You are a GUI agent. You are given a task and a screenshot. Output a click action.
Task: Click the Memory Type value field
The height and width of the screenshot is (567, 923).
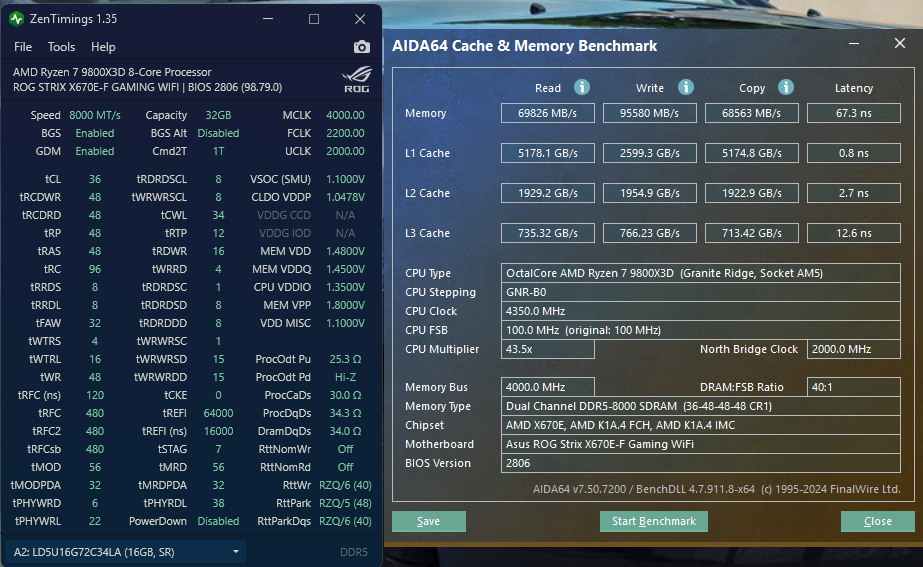coord(700,406)
